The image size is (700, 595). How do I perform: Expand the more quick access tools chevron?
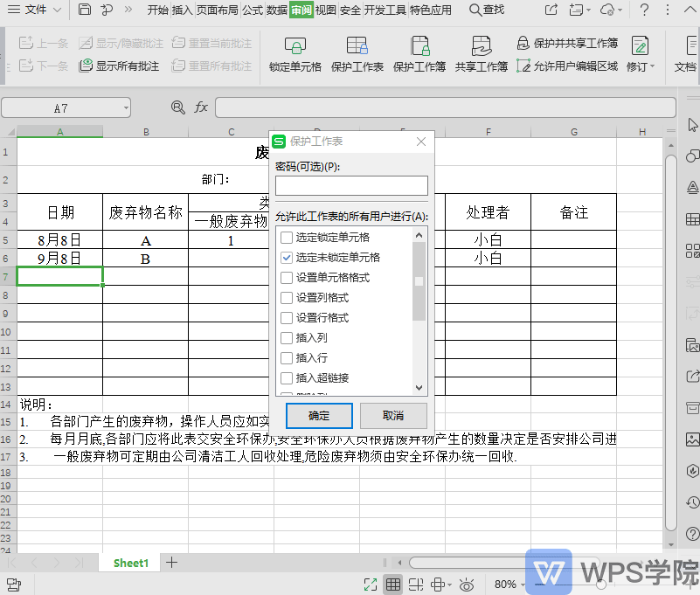click(x=128, y=10)
